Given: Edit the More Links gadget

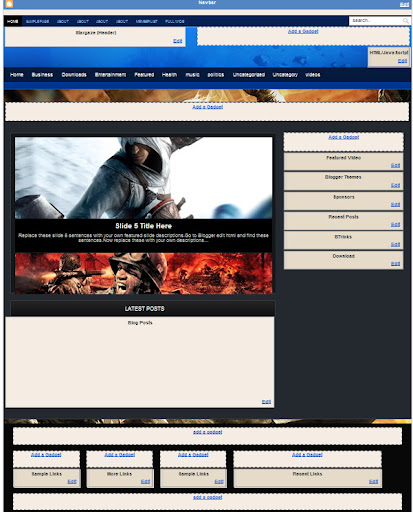Looking at the screenshot, I should tap(145, 482).
